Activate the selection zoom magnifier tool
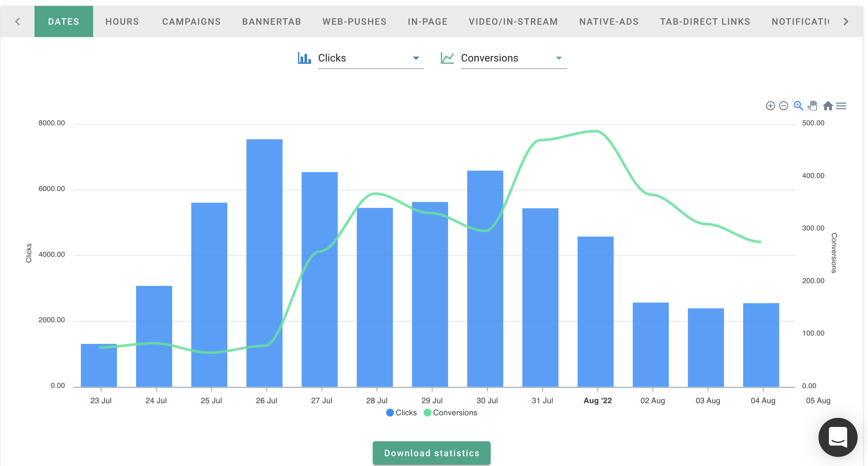Viewport: 868px width, 466px height. tap(798, 106)
